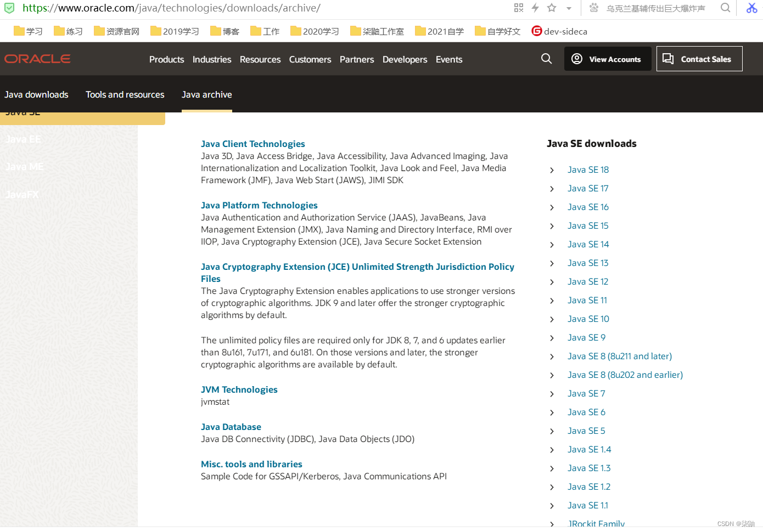Open the Java SE 16 link
Image resolution: width=763 pixels, height=532 pixels.
tap(588, 207)
